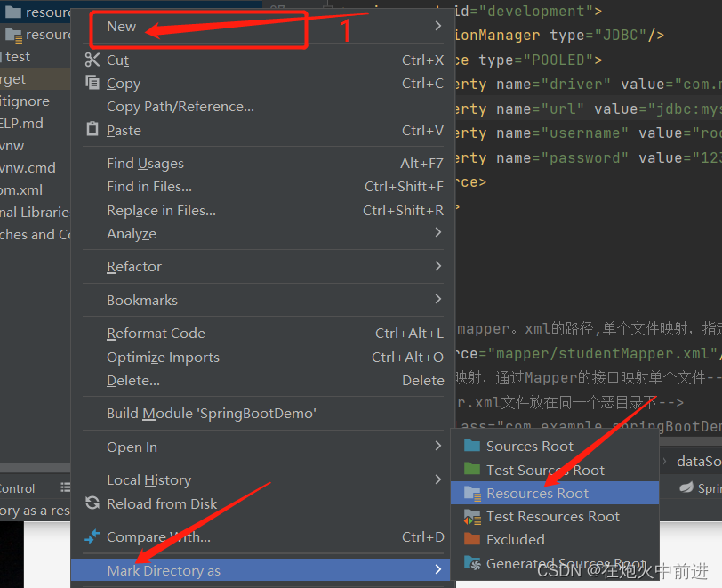Click the Paste clipboard icon
Screen dimensions: 722x588
tap(92, 129)
